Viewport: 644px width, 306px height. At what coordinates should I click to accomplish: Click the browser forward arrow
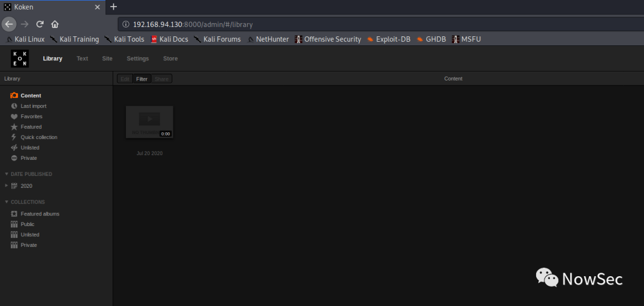point(24,24)
